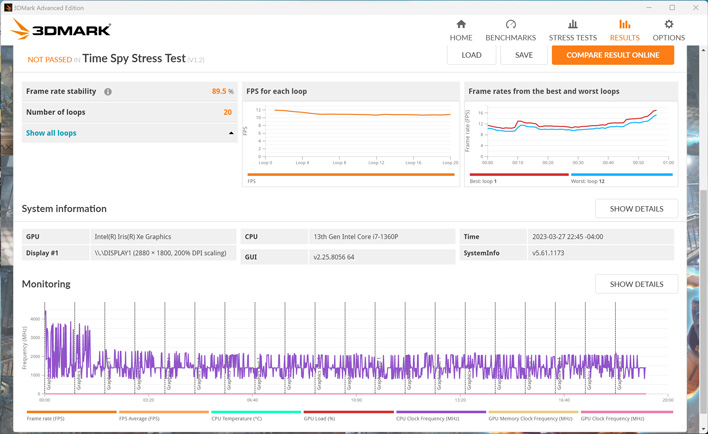Screen dimensions: 708x434
Task: Click Compare Result Online
Action: point(612,55)
